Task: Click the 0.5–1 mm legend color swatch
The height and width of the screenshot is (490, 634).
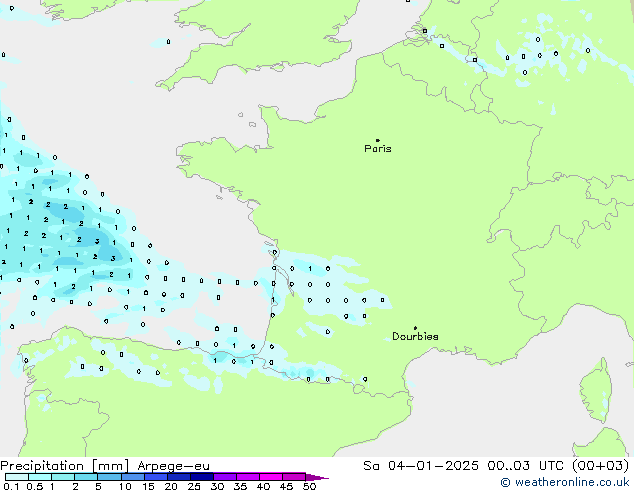Action: [x=40, y=477]
